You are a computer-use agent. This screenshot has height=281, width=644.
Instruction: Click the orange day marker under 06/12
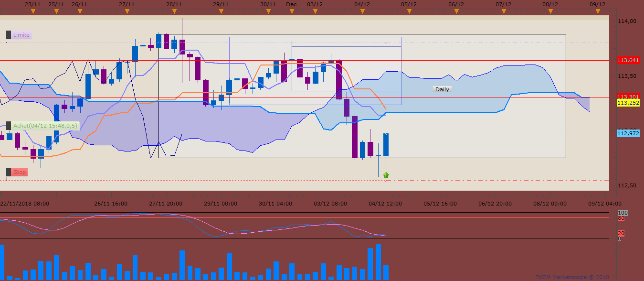(456, 11)
